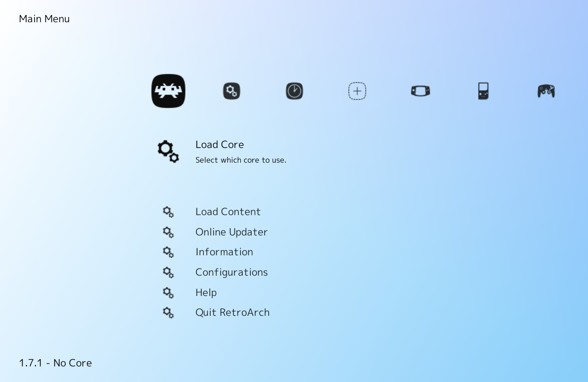588x382 pixels.
Task: Click the large Load Core gears icon
Action: click(168, 151)
